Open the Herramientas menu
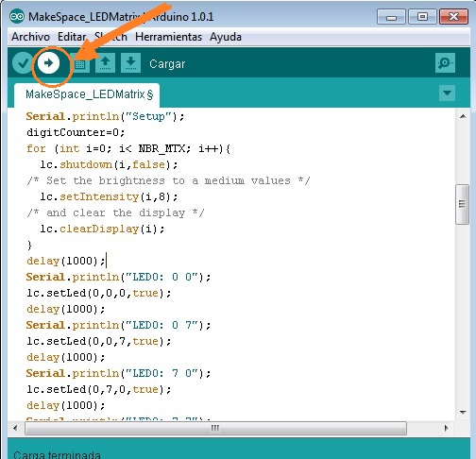 tap(168, 37)
